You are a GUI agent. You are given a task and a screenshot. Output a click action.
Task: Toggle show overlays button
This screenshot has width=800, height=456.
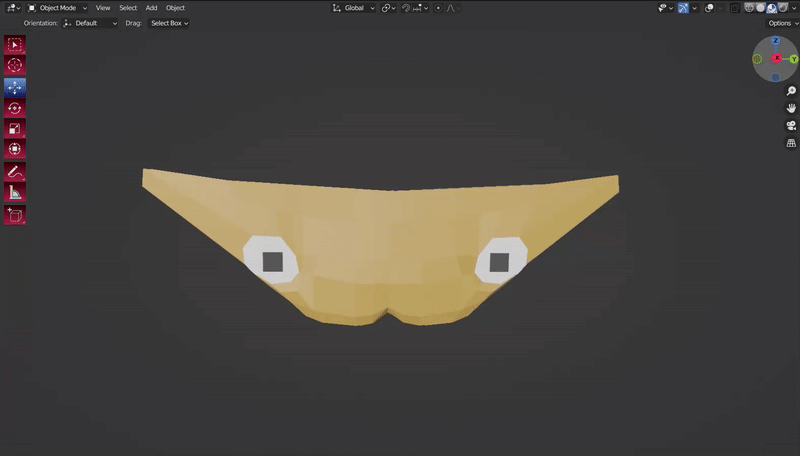tap(709, 8)
